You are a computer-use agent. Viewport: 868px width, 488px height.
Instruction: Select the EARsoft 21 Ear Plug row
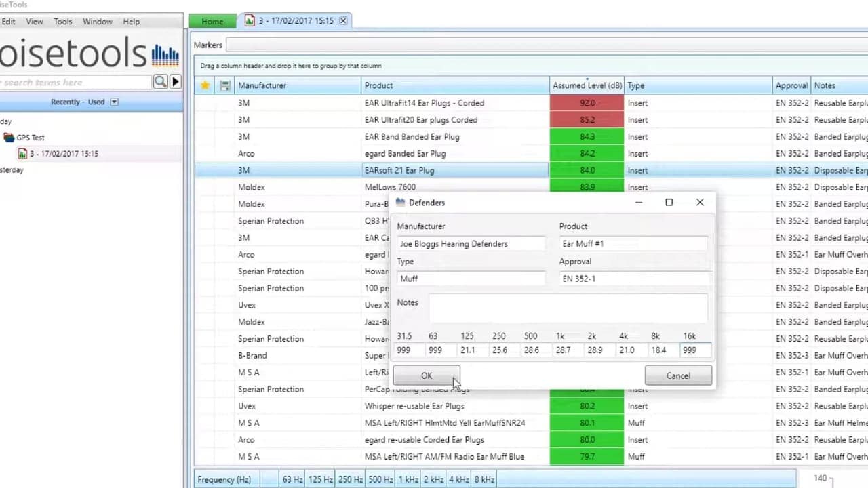pos(531,171)
